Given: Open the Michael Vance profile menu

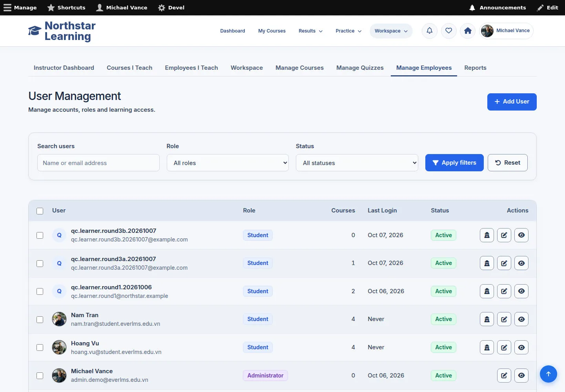Looking at the screenshot, I should point(506,31).
